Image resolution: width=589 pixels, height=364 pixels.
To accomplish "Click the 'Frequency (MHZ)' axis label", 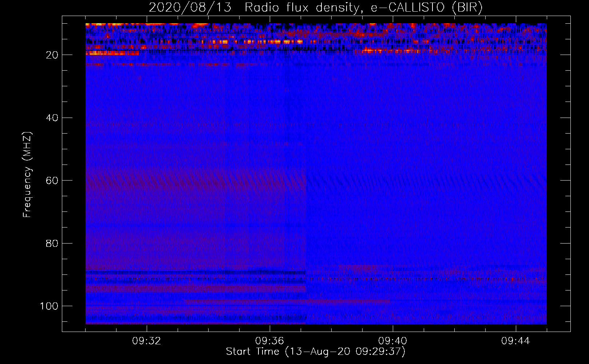I will [x=27, y=175].
